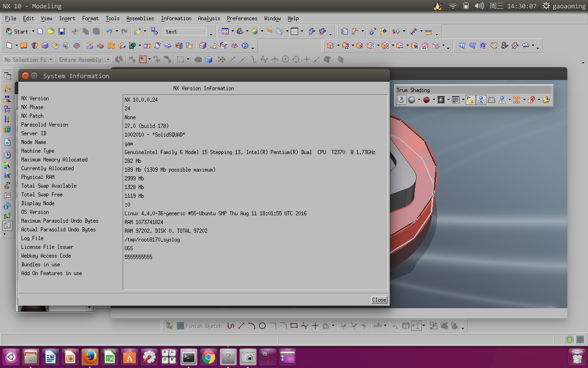
Task: Expand the Undo history dropdown arrow
Action: [116, 32]
